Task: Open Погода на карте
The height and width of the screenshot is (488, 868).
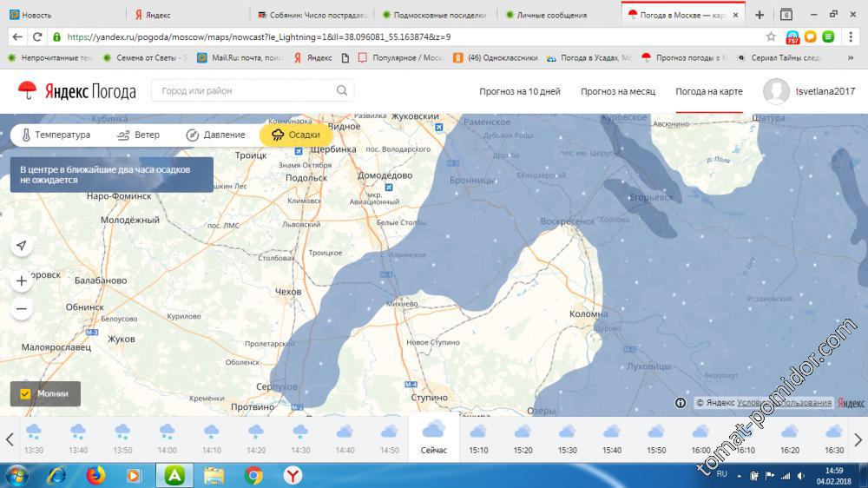Action: click(x=709, y=91)
